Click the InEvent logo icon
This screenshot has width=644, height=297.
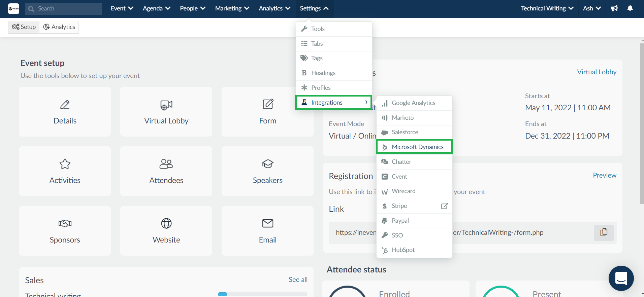point(14,9)
